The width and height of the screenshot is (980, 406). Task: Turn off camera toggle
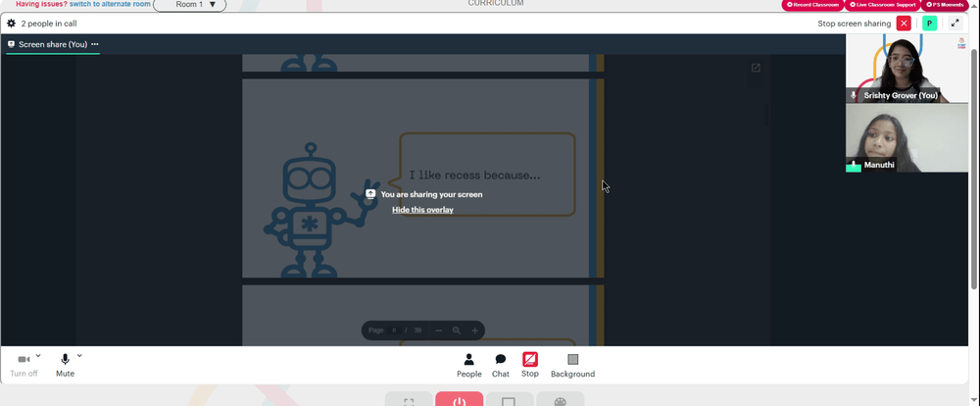[x=24, y=366]
